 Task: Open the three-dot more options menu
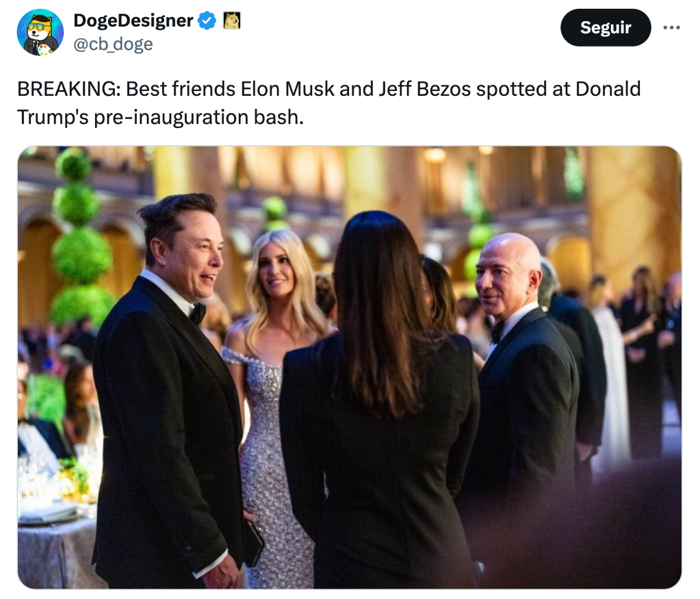pos(671,27)
